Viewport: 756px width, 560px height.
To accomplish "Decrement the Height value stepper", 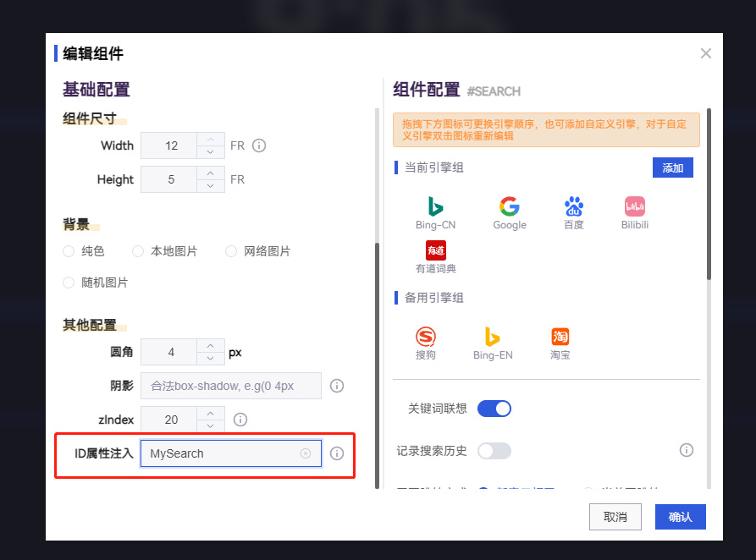I will (210, 184).
